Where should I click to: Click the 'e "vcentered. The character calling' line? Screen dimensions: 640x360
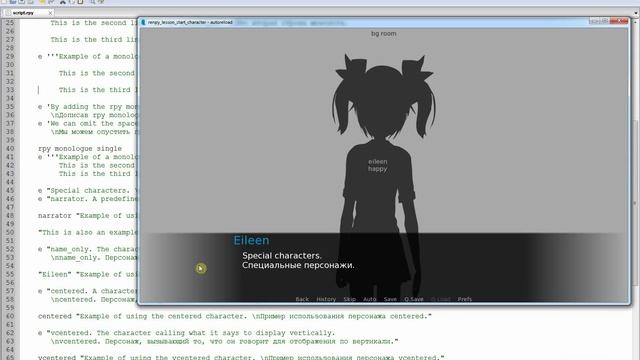tap(186, 333)
